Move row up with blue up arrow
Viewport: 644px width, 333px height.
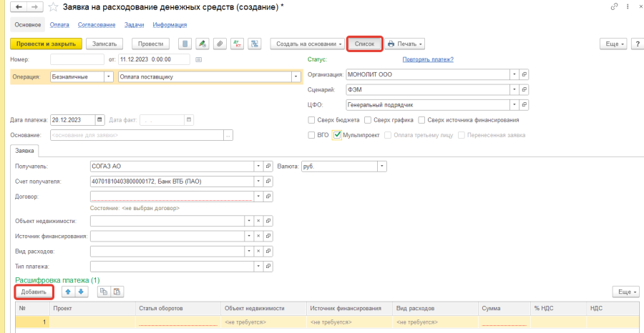pyautogui.click(x=68, y=292)
